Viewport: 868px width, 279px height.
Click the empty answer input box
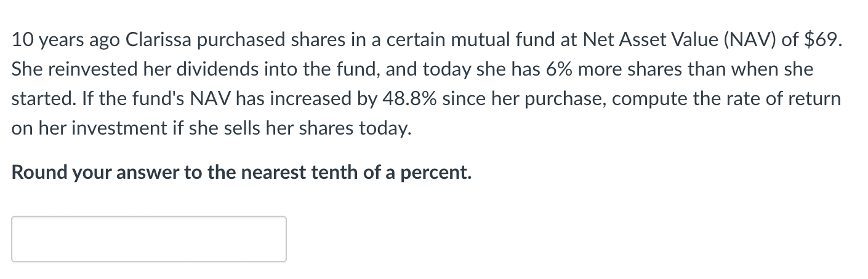point(149,239)
